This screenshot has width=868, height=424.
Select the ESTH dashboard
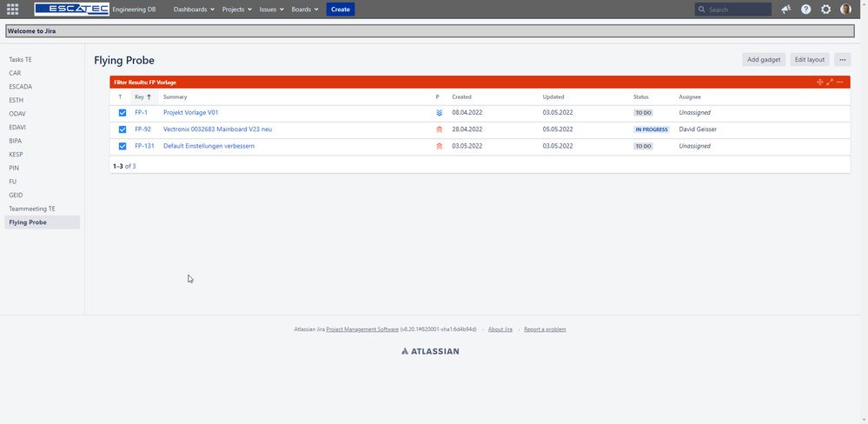tap(42, 100)
